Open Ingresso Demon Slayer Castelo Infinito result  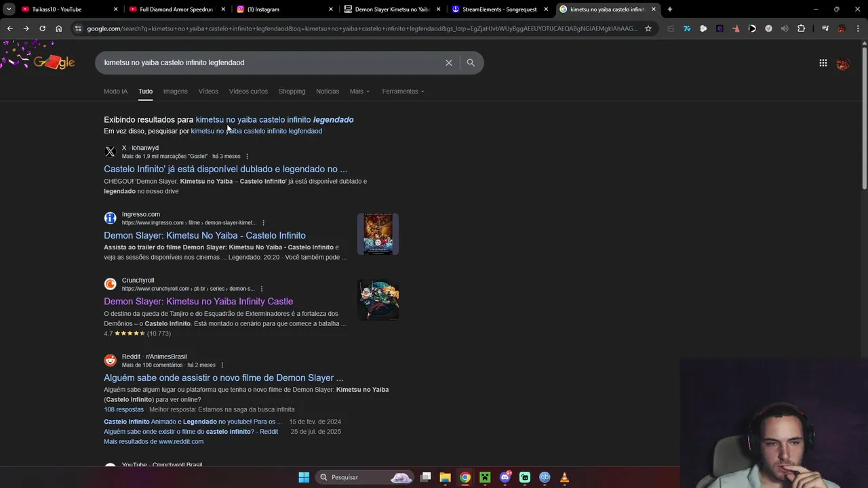pyautogui.click(x=205, y=236)
